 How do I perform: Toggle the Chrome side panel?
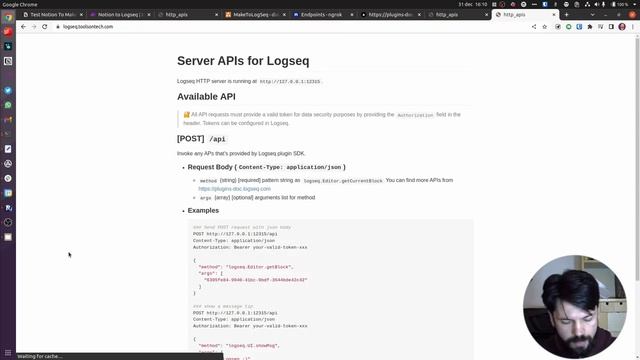611,27
